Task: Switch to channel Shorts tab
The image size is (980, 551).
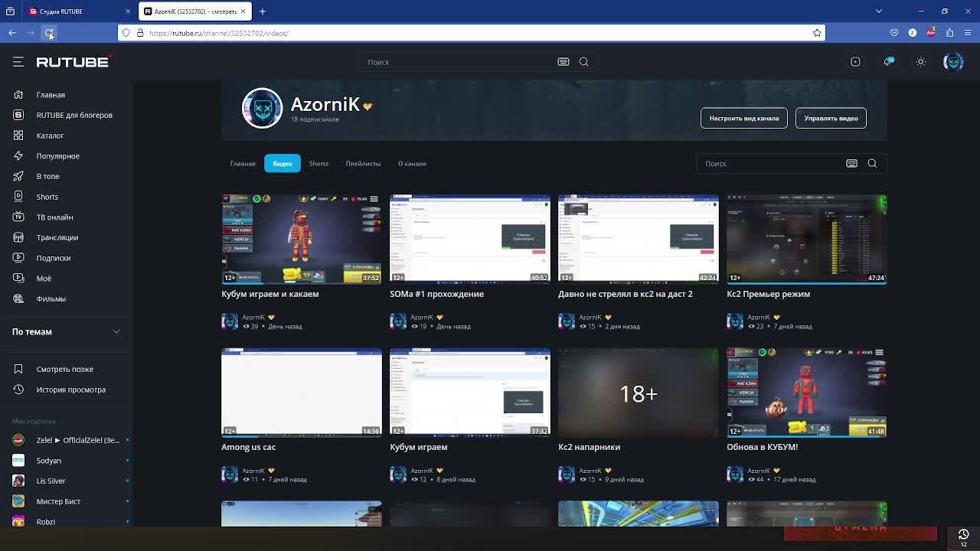Action: (x=318, y=164)
